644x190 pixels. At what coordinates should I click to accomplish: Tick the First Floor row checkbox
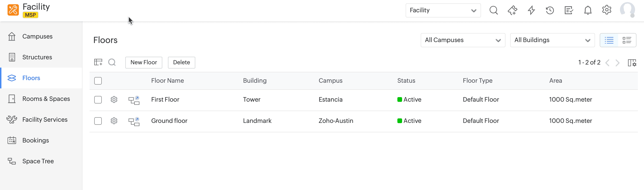click(98, 100)
